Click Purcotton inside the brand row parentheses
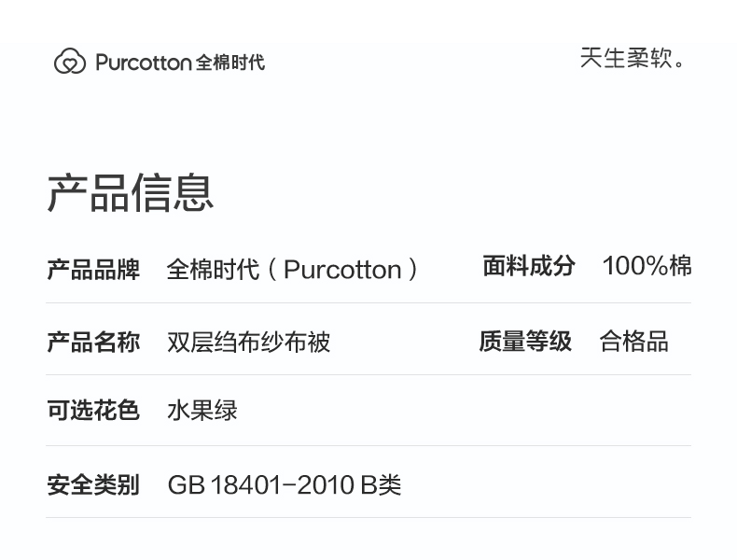 pyautogui.click(x=342, y=270)
